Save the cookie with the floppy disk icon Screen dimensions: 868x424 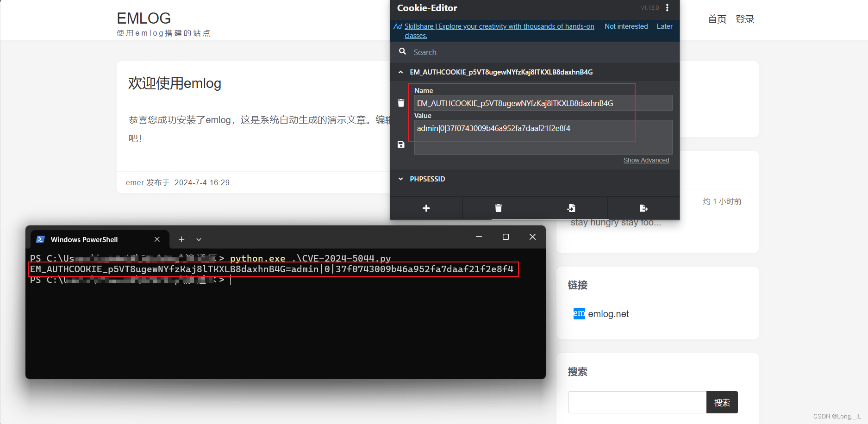(401, 144)
